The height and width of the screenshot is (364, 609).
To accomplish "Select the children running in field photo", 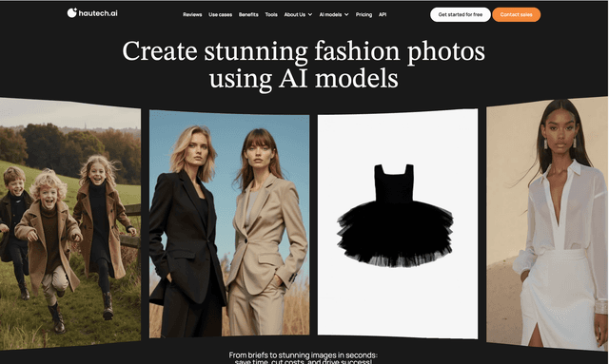I will (x=70, y=223).
